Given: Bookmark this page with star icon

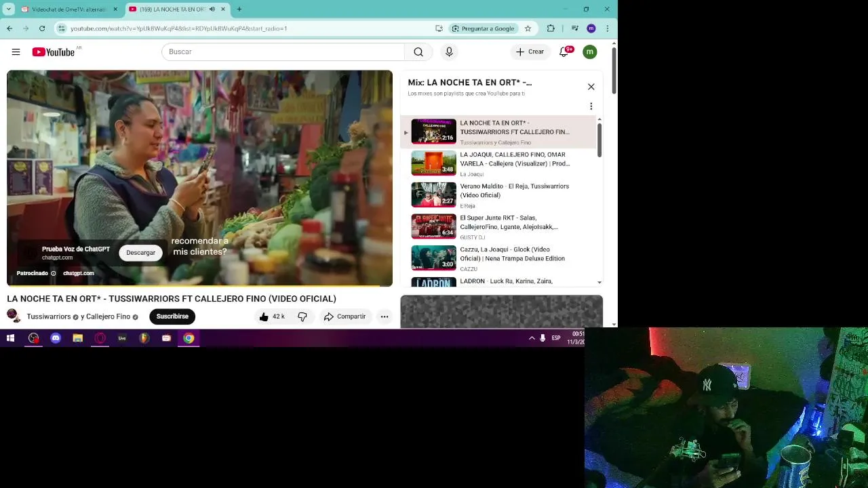Looking at the screenshot, I should [x=528, y=28].
